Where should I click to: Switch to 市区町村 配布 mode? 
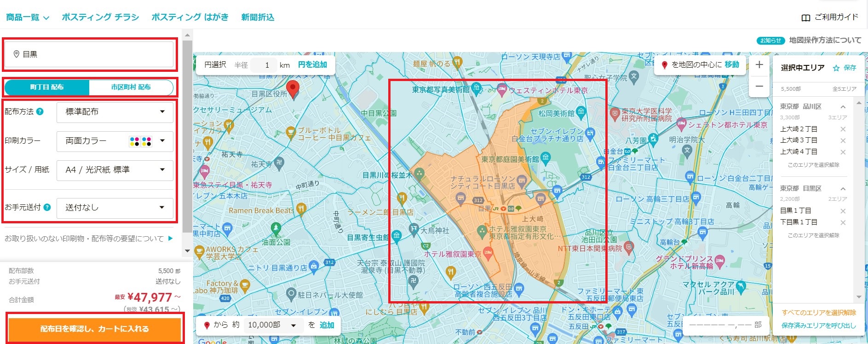pos(131,87)
